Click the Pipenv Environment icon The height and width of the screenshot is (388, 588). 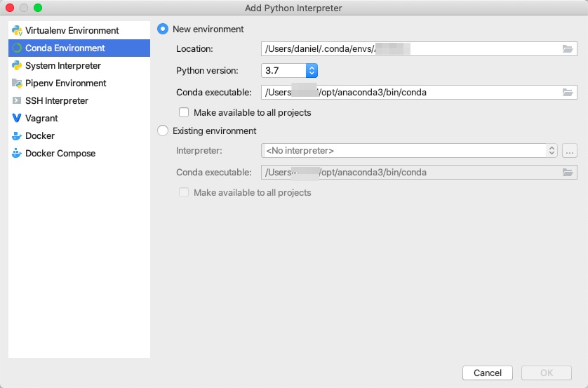(x=18, y=83)
